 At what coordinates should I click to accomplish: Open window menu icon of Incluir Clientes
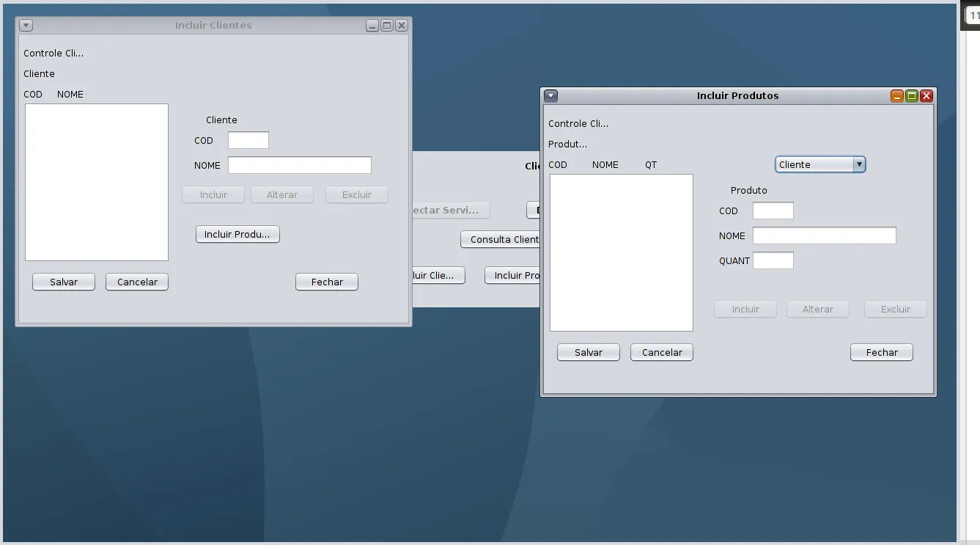coord(26,25)
